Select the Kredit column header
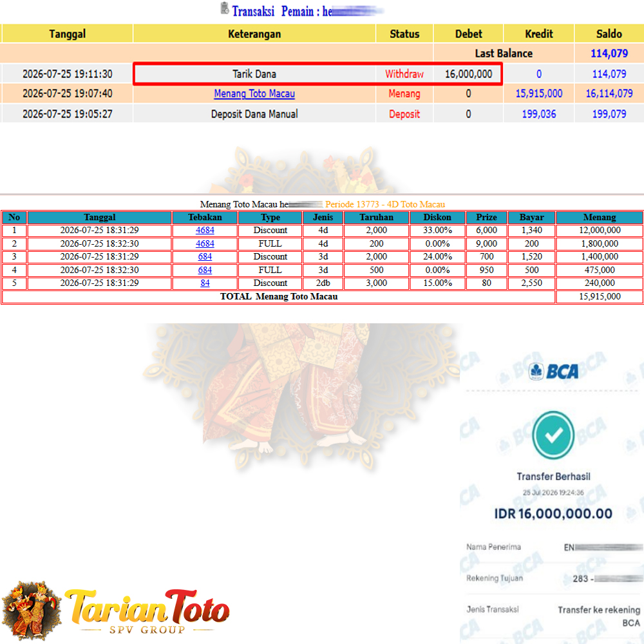This screenshot has width=644, height=644. click(x=539, y=33)
